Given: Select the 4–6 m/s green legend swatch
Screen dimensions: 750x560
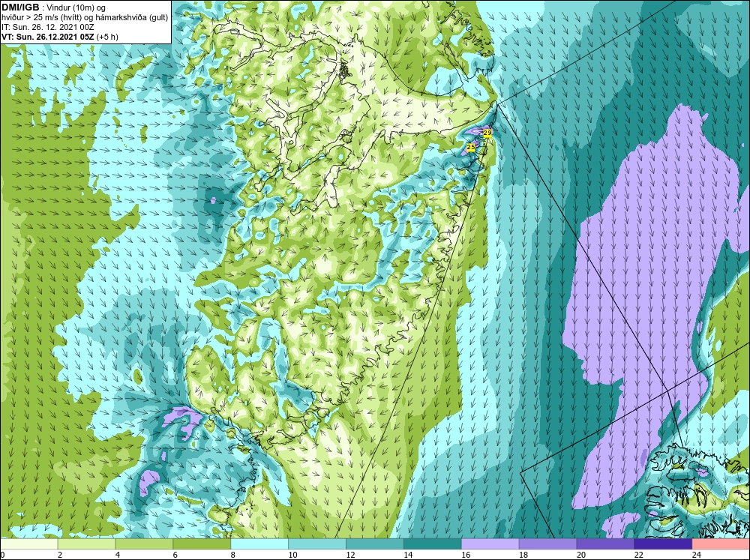Looking at the screenshot, I should click(144, 544).
